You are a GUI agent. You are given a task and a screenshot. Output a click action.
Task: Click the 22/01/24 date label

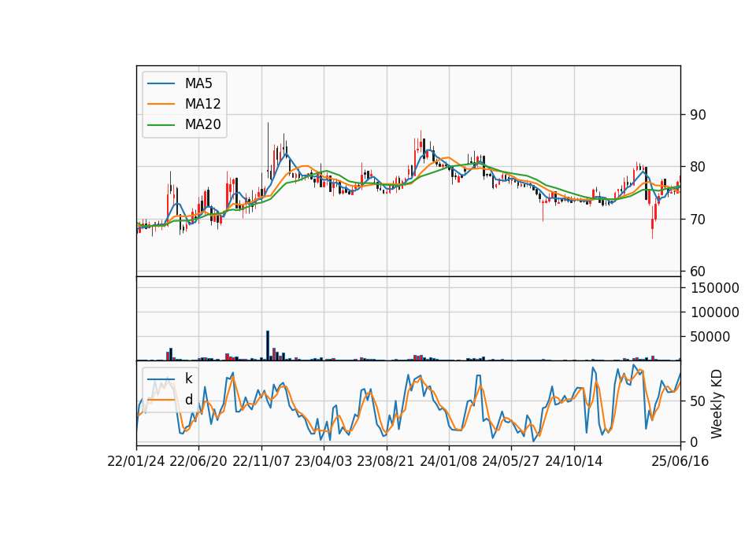click(x=136, y=462)
